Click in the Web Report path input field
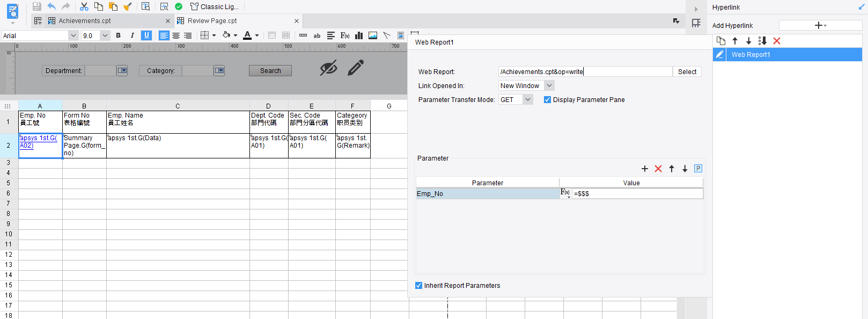This screenshot has width=868, height=319. tap(585, 71)
